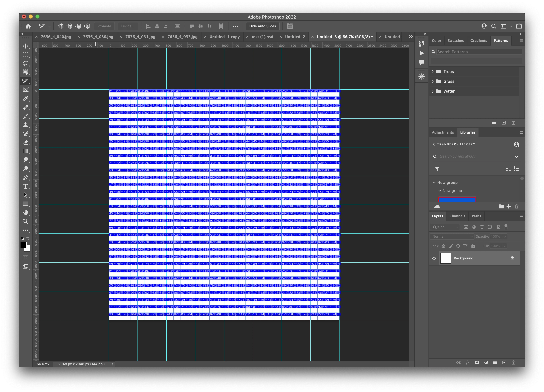
Task: Select the Zoom tool
Action: [25, 221]
